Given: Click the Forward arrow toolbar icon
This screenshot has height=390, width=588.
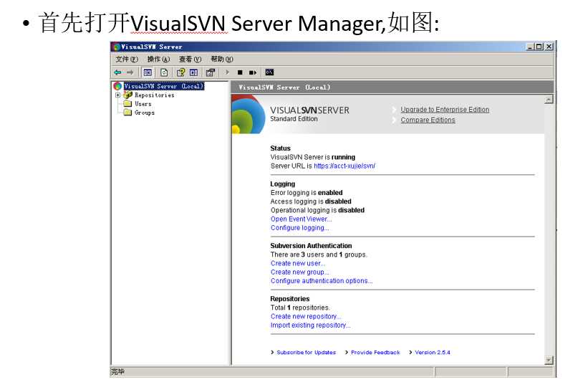Looking at the screenshot, I should pyautogui.click(x=130, y=72).
